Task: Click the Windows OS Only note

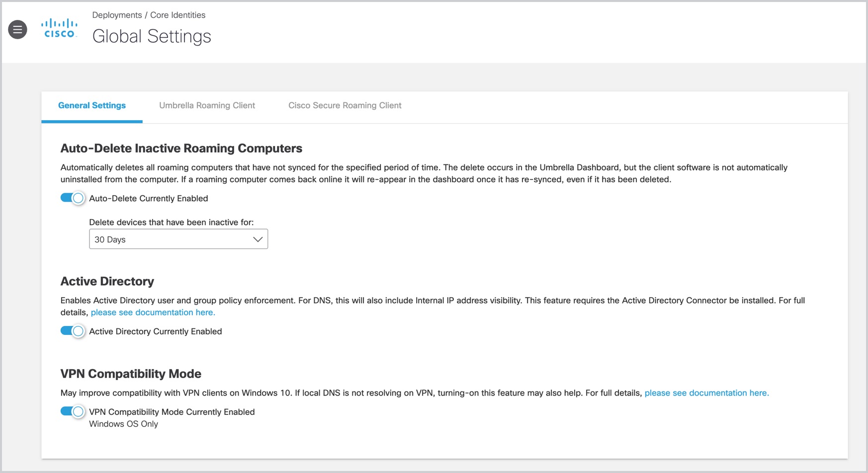Action: point(123,424)
